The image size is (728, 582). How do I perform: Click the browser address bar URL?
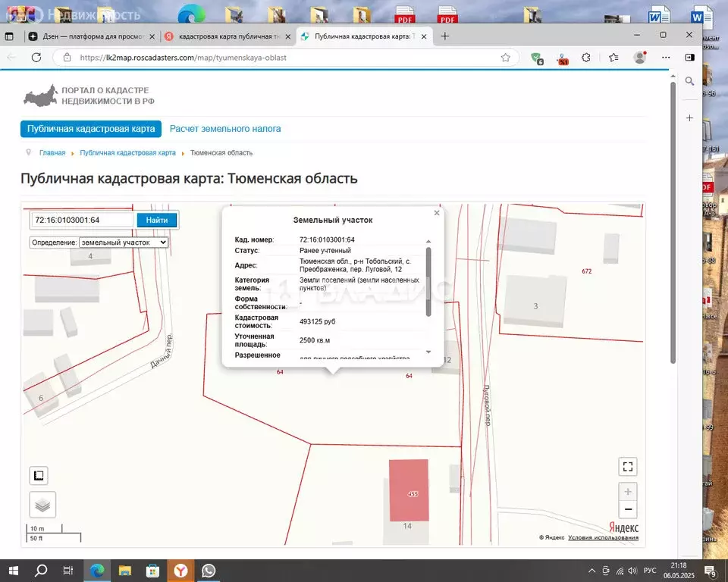click(x=183, y=58)
